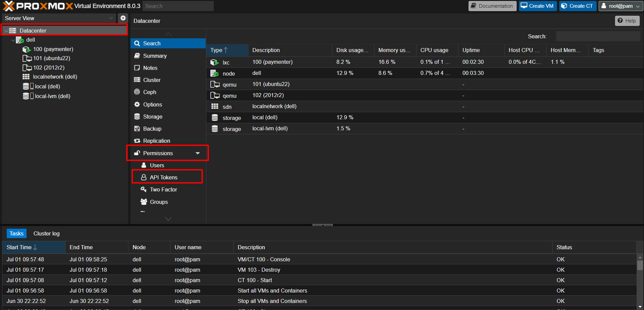Select the node dell row in table

pos(425,73)
